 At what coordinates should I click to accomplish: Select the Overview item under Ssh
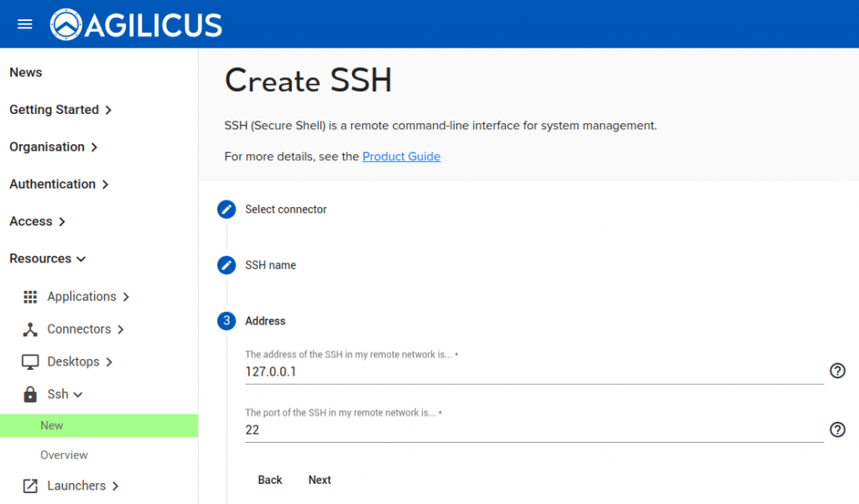click(x=64, y=455)
